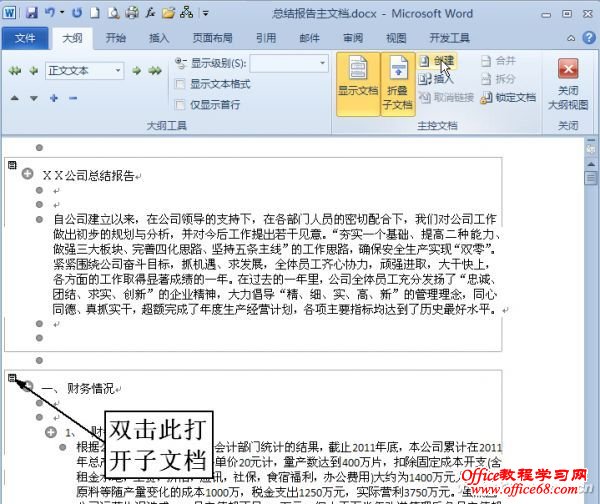Click Move Down triangle in outline tools

pos(34,98)
